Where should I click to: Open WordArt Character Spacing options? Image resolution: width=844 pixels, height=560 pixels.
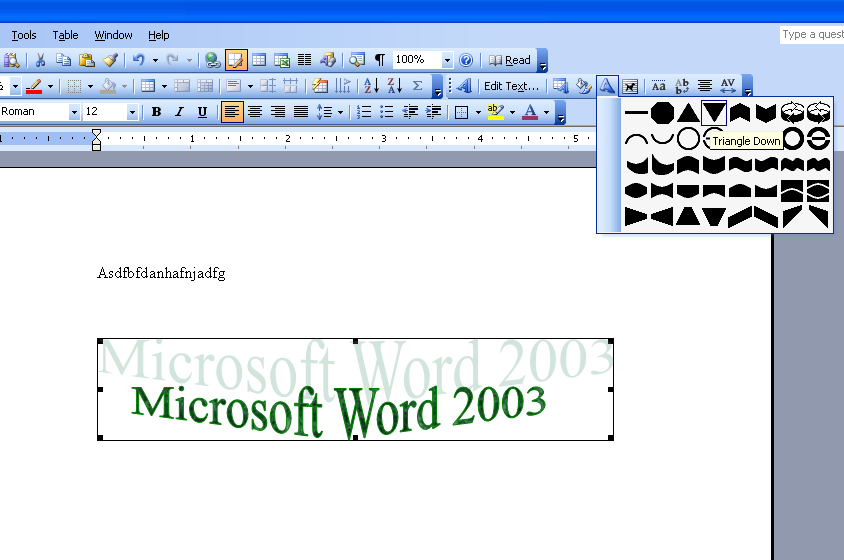(x=728, y=86)
